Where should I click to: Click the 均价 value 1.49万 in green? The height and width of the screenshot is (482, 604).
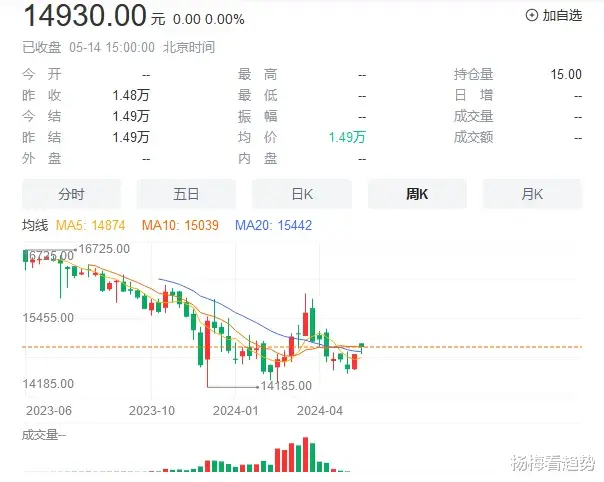pos(347,137)
